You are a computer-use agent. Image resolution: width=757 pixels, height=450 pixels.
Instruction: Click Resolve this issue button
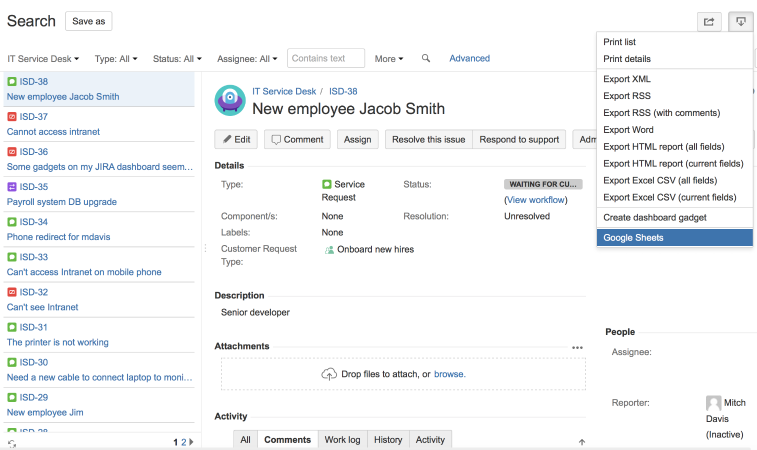(429, 139)
